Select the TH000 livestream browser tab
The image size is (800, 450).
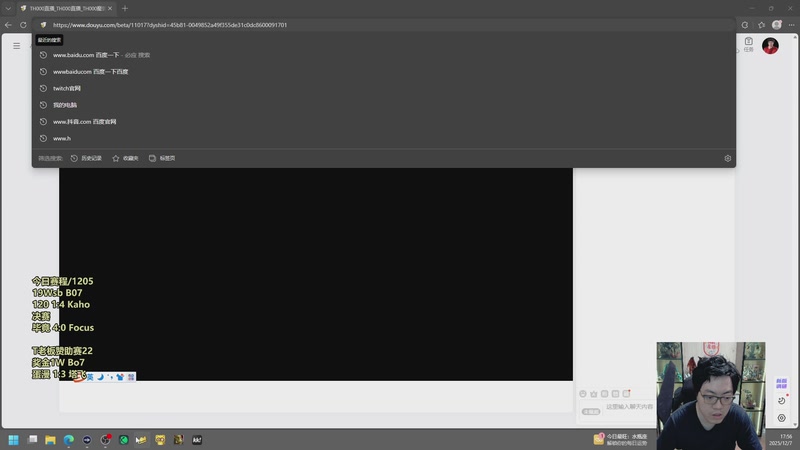(66, 8)
